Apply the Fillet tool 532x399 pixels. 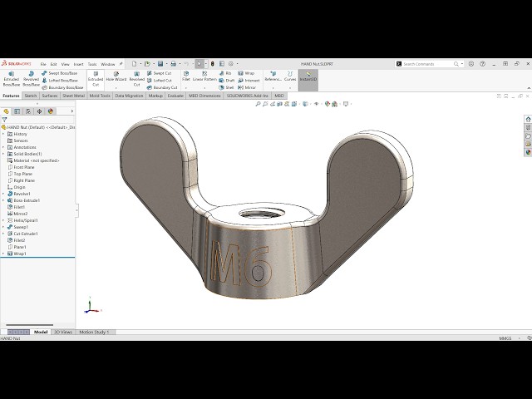tap(186, 76)
